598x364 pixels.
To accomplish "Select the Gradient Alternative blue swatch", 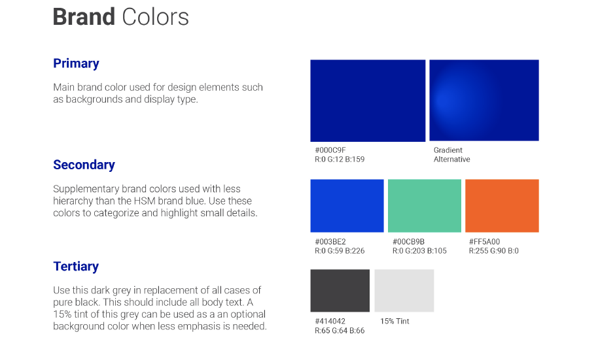I will point(484,100).
